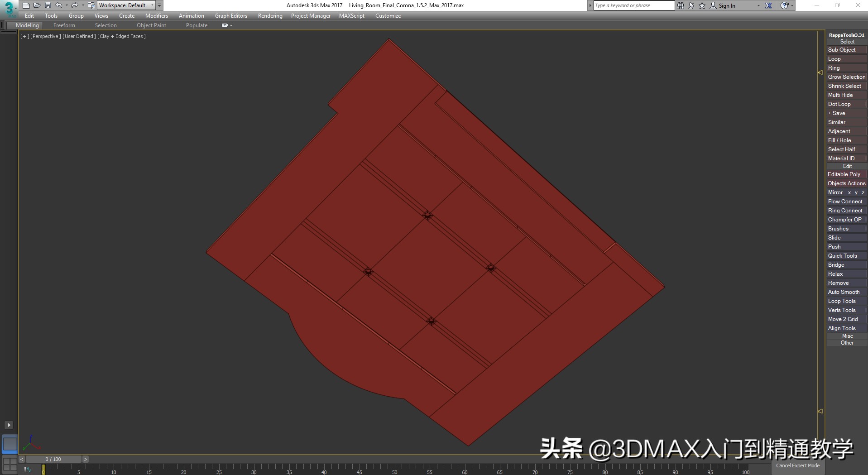This screenshot has height=475, width=868.
Task: Click the ribbon display options icon
Action: click(225, 25)
